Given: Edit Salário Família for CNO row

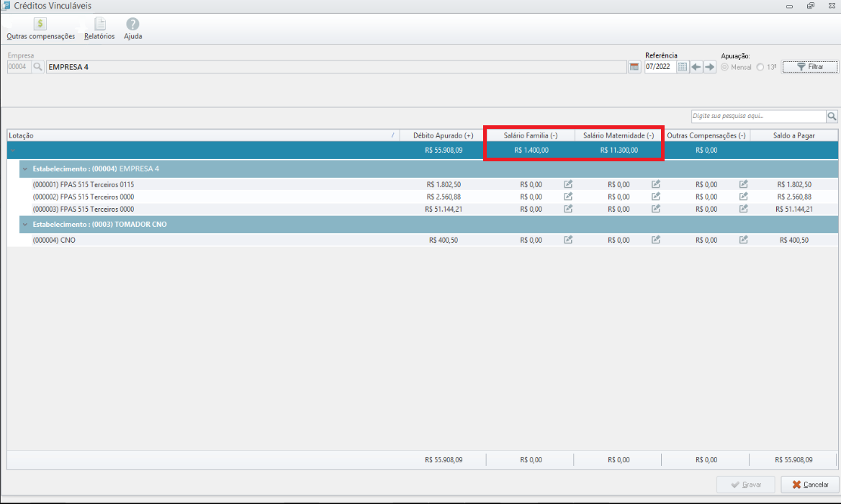Looking at the screenshot, I should pos(568,240).
